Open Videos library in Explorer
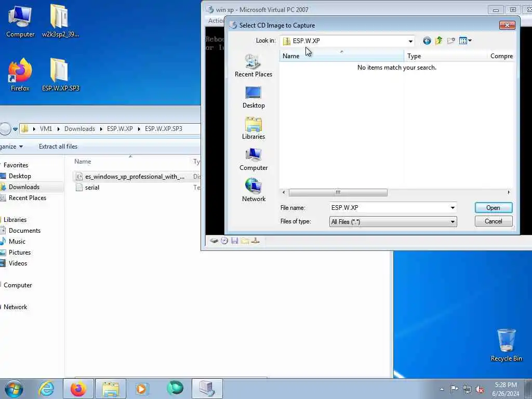 click(x=18, y=263)
